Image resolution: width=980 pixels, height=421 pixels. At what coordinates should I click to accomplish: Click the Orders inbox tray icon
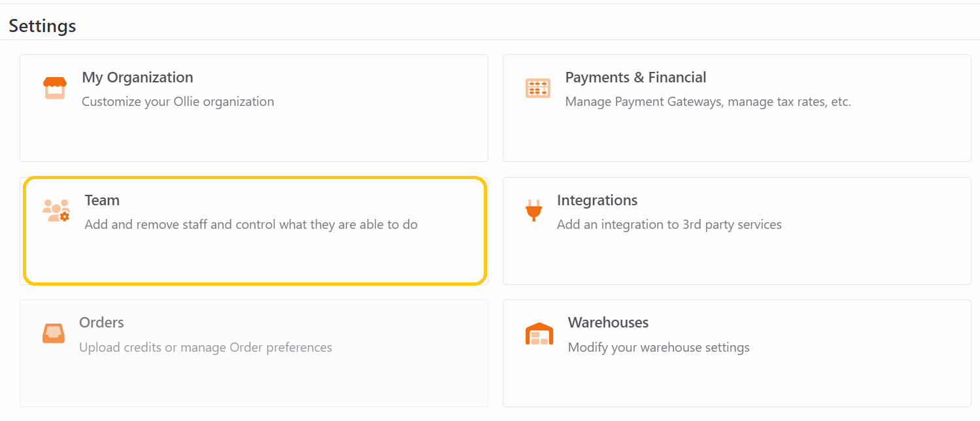pyautogui.click(x=54, y=333)
